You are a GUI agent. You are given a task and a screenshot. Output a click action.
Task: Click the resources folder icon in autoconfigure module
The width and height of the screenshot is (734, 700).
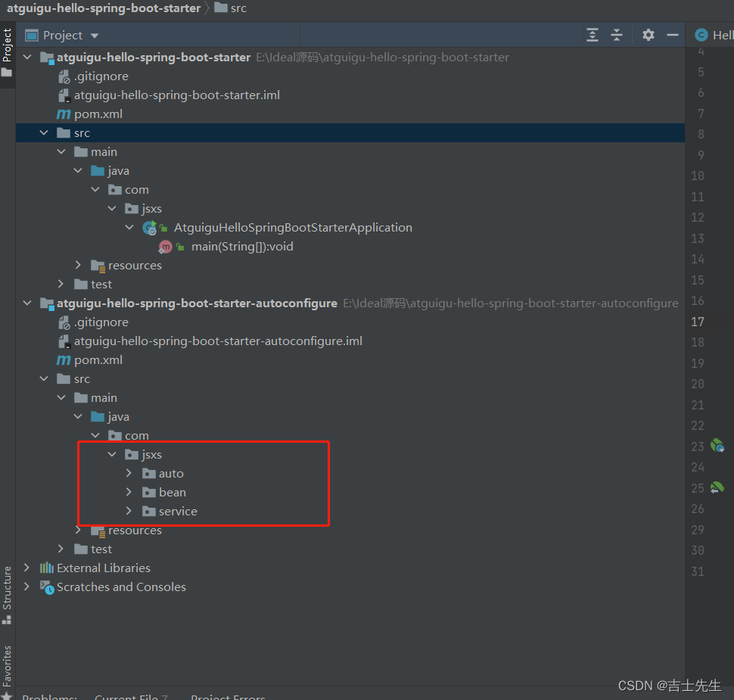click(x=98, y=531)
